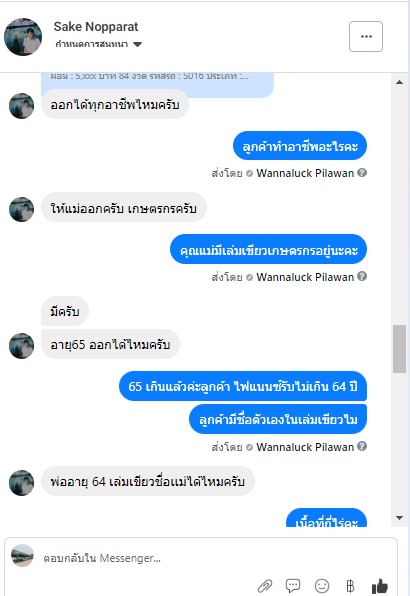Click the blue 65 เกินแล้วค่ะลูกค้า message bubble

click(x=243, y=386)
